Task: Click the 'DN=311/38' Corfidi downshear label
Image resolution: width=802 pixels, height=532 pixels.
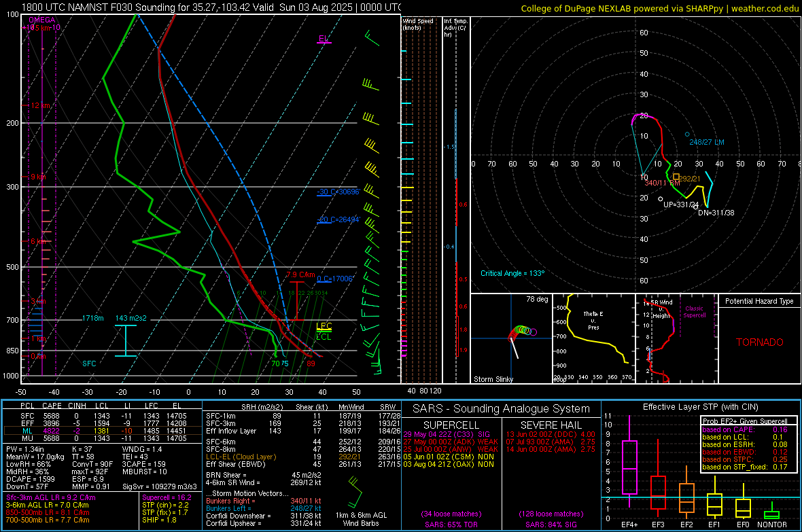Action: click(x=716, y=213)
